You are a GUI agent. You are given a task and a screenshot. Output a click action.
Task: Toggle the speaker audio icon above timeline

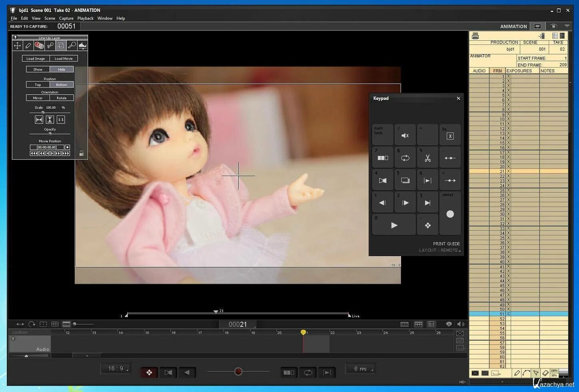pos(460,324)
